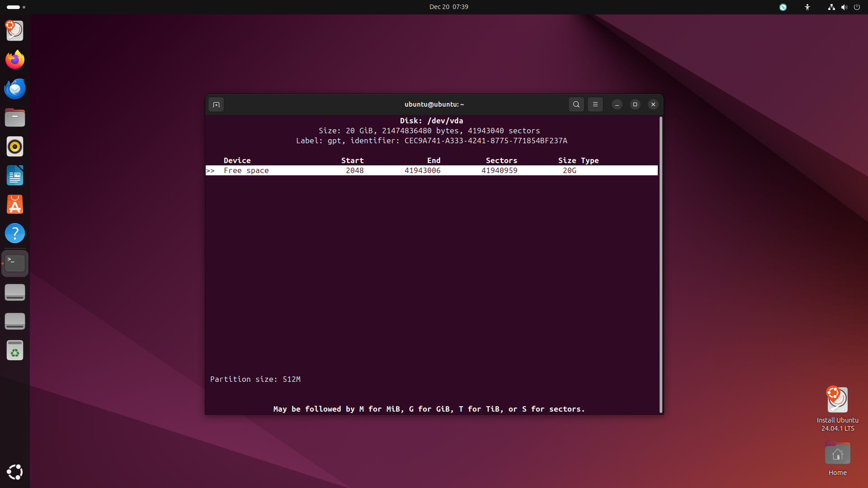Click the Size: 20 GiB disk info line
868x488 pixels.
(429, 131)
